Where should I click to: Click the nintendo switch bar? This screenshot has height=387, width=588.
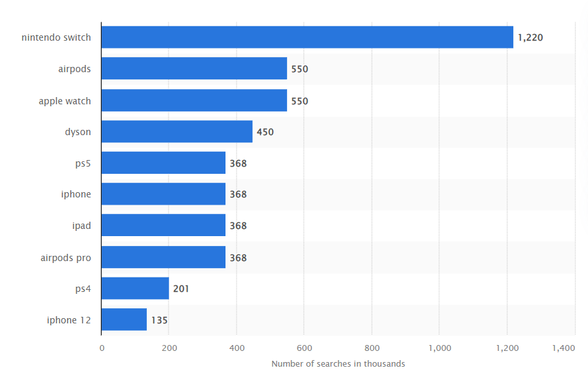click(307, 37)
